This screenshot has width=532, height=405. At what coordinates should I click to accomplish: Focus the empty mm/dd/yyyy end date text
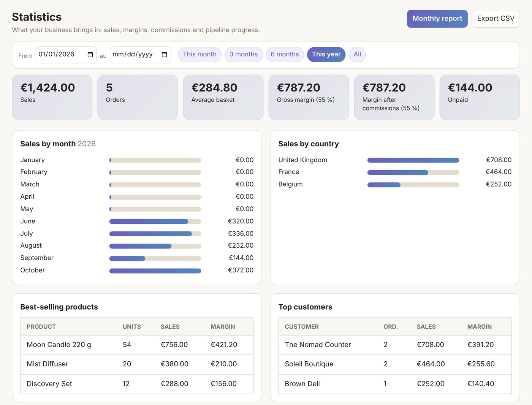tap(133, 54)
